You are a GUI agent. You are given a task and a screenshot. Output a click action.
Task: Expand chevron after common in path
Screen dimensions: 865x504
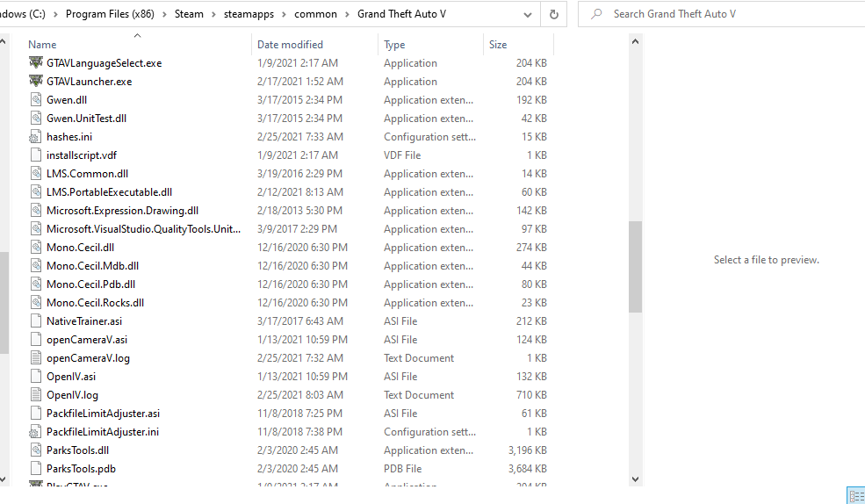[347, 14]
